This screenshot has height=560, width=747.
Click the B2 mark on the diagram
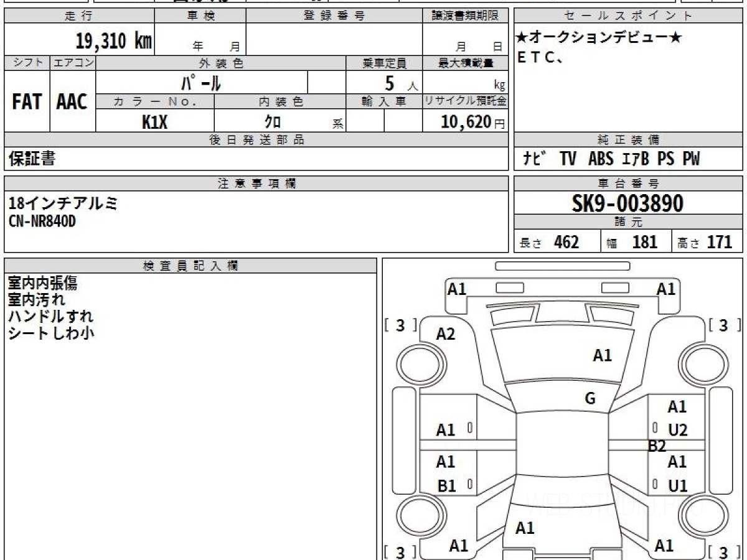pos(657,446)
